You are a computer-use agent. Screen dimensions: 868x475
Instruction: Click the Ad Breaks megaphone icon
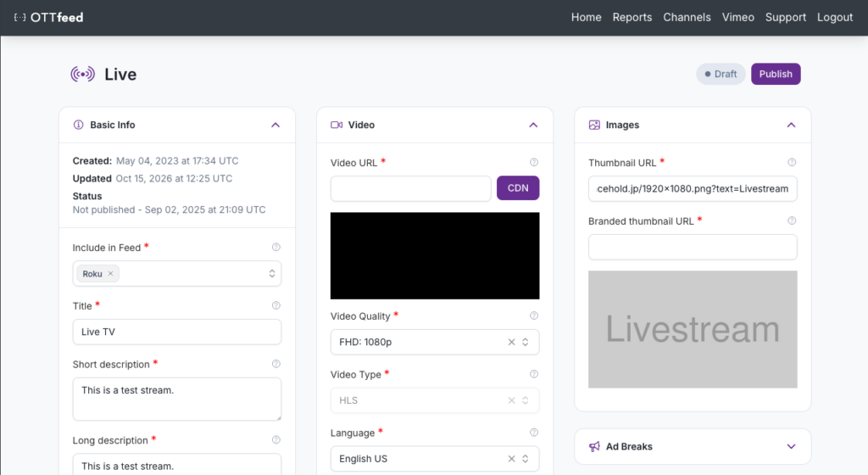coord(594,446)
